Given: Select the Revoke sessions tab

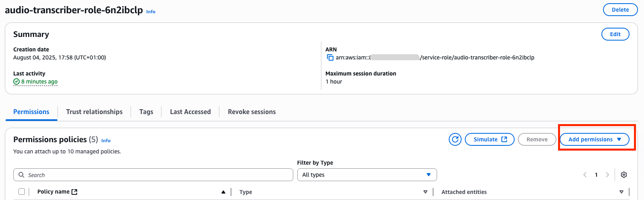Looking at the screenshot, I should (x=252, y=112).
